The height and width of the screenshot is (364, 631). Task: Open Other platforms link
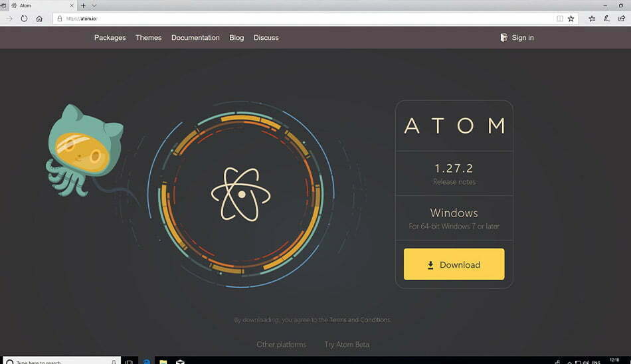[282, 344]
